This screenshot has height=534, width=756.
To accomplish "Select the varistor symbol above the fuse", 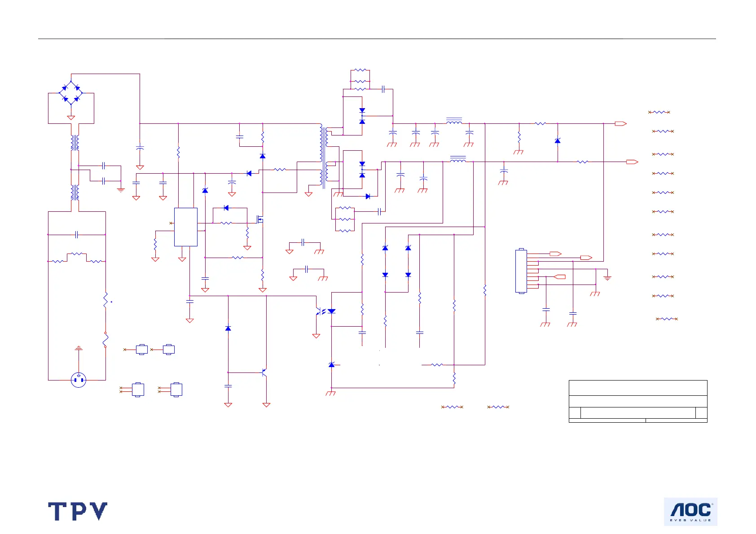I will tap(106, 300).
